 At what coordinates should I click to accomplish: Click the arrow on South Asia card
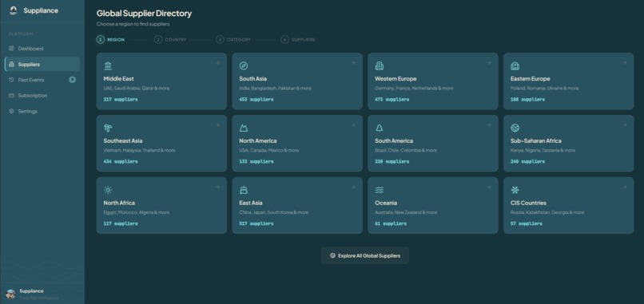pos(353,63)
